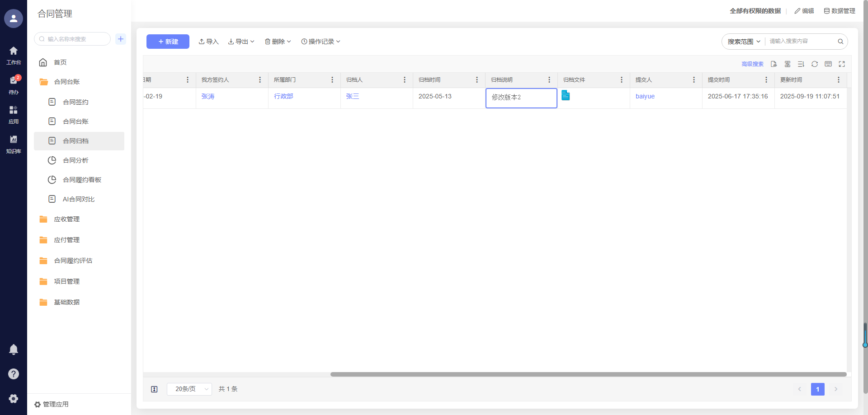Click the row sort icon in table toolbar
The height and width of the screenshot is (415, 868).
pyautogui.click(x=801, y=64)
